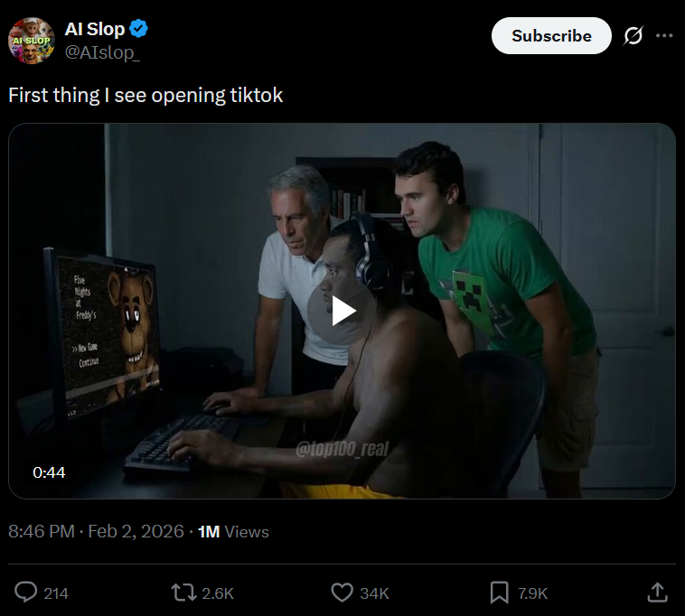
Task: Click the 34K likes count
Action: pos(374,593)
